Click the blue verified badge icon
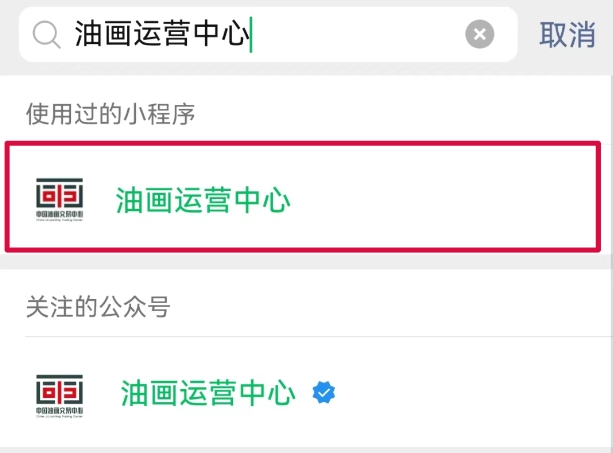This screenshot has height=453, width=613. (x=324, y=392)
